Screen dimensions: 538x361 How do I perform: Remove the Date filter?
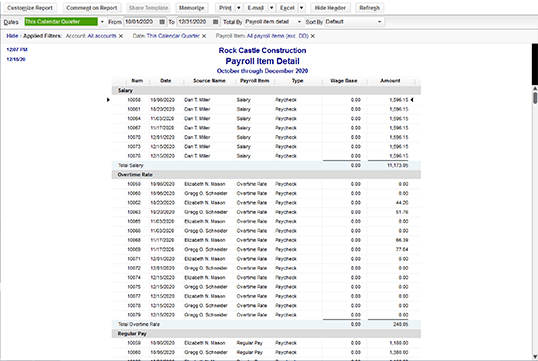click(x=204, y=36)
